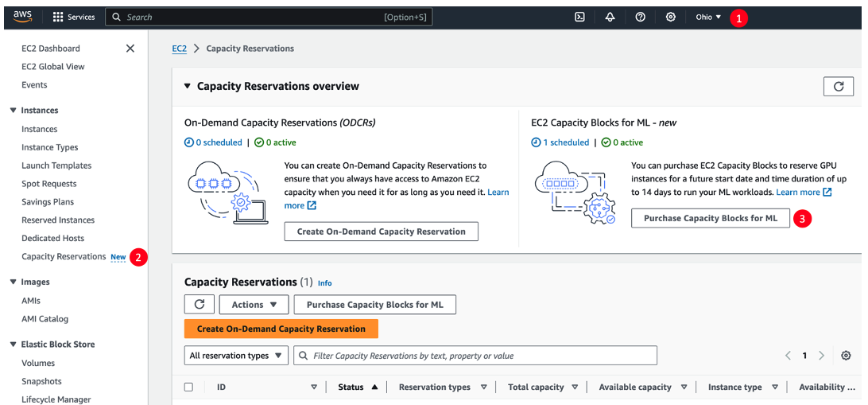
Task: Open Dedicated Hosts
Action: coord(53,238)
